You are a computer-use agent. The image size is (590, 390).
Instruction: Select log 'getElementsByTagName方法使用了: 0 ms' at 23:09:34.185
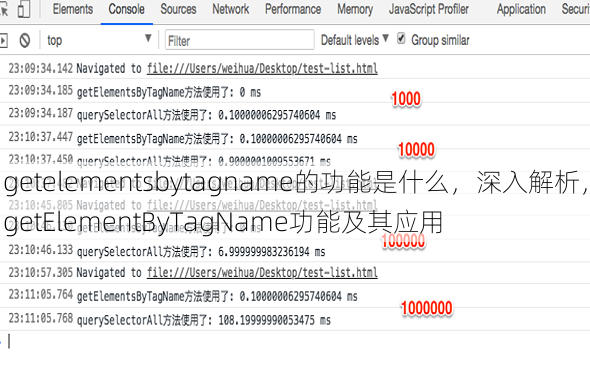(295, 91)
